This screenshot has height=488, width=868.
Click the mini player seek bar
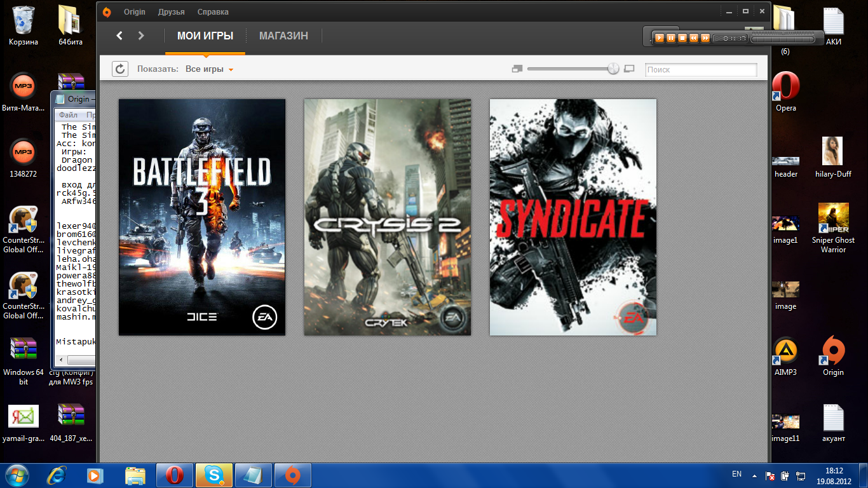click(783, 39)
